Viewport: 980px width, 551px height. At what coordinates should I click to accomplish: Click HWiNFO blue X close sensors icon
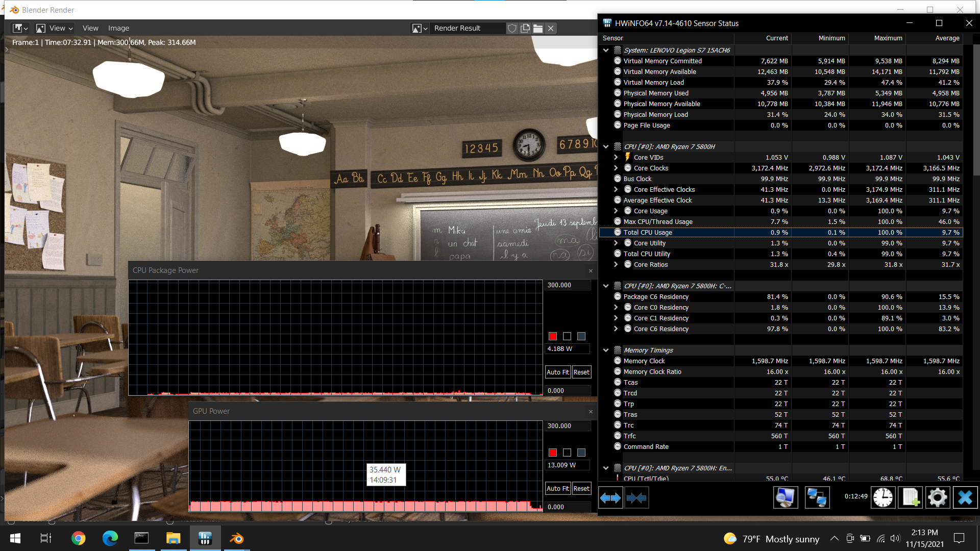[965, 497]
